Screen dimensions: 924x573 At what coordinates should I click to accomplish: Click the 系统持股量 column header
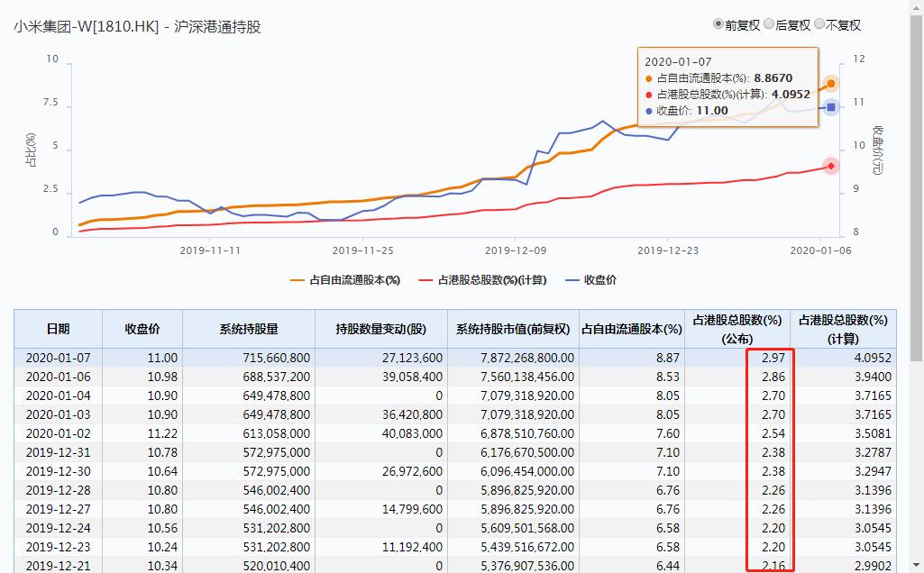tap(249, 329)
